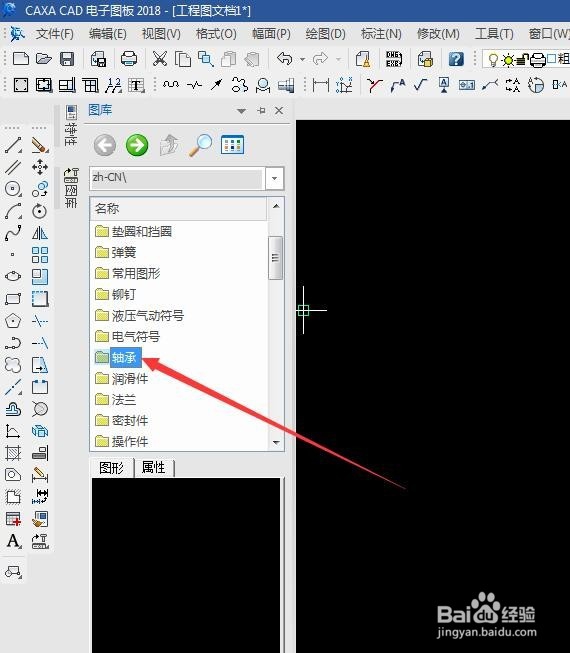The width and height of the screenshot is (570, 653).
Task: Open the 绘图(D) menu
Action: point(325,34)
